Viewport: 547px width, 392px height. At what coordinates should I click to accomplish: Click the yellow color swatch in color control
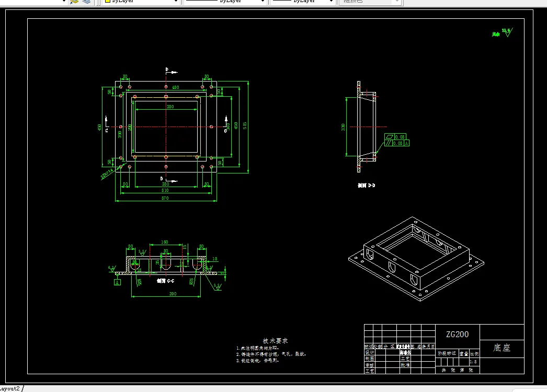(108, 2)
